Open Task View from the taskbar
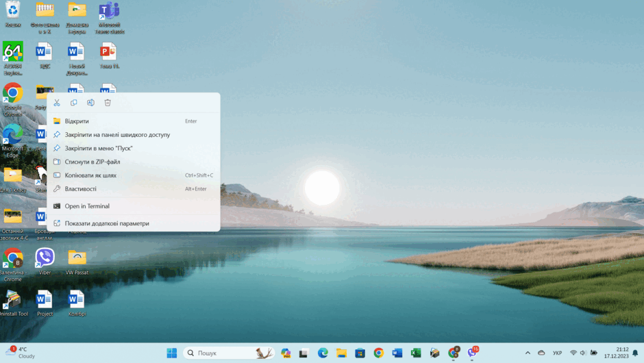644x363 pixels. [x=304, y=353]
